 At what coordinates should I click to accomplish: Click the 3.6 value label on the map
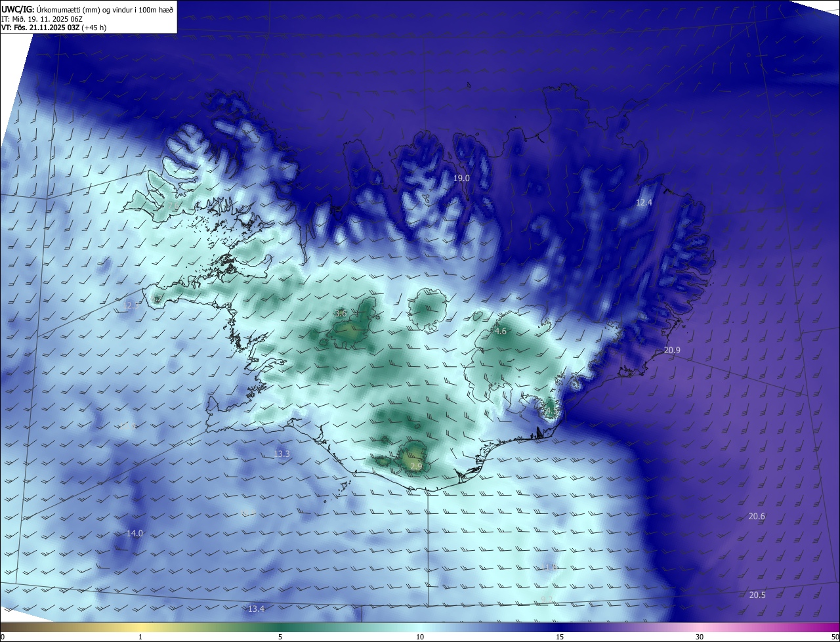tap(341, 314)
